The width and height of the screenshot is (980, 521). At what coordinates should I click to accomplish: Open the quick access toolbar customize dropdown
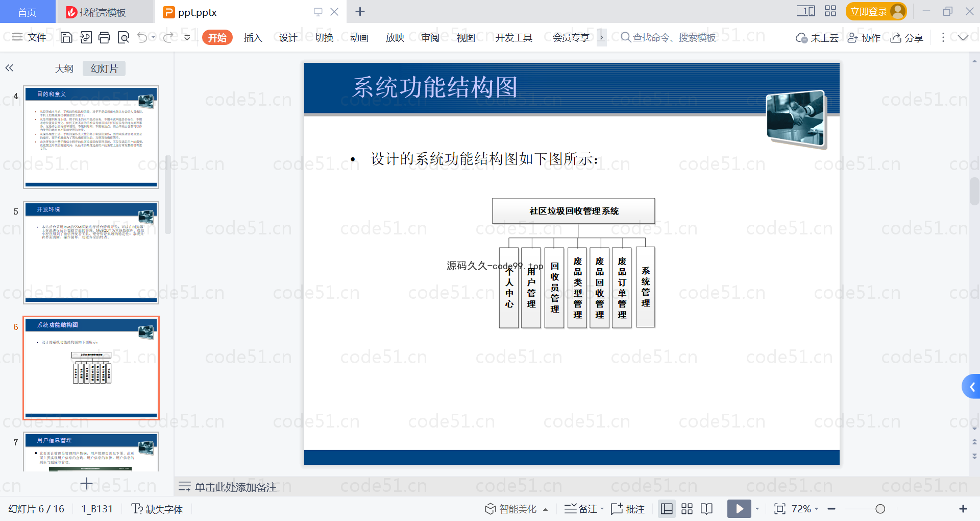[x=187, y=37]
